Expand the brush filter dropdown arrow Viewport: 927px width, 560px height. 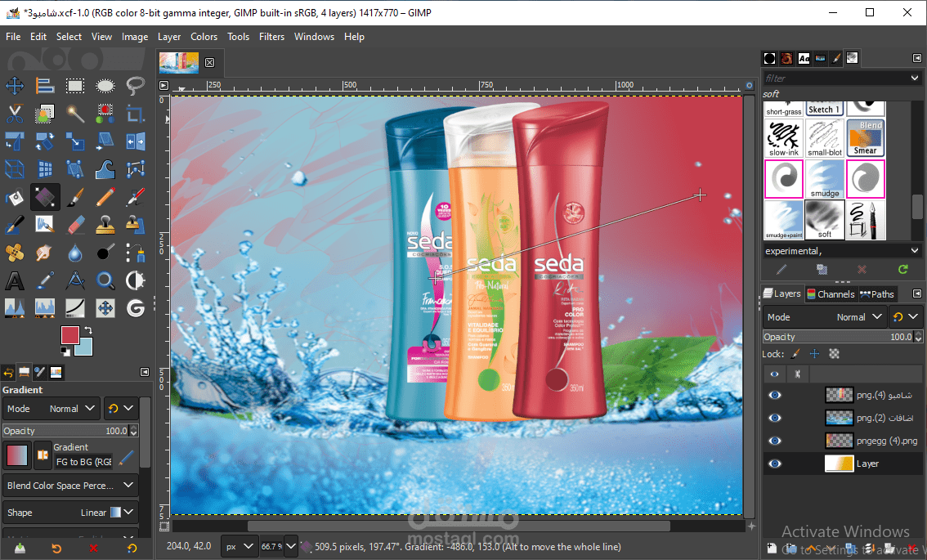915,78
